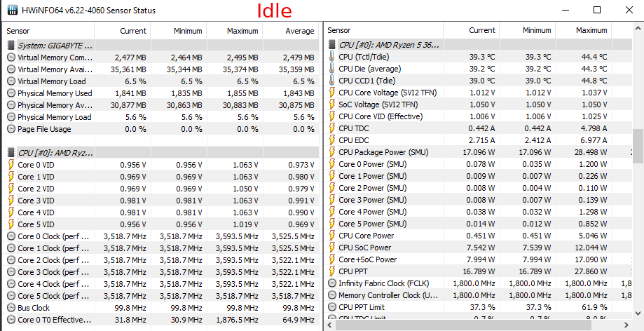Click the left pane Current column header
The height and width of the screenshot is (331, 644).
pyautogui.click(x=123, y=31)
